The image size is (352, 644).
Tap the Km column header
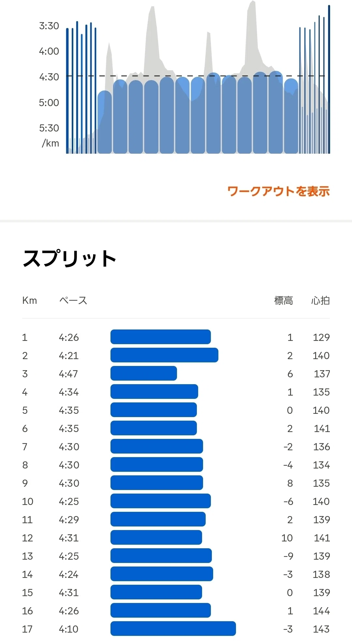coord(30,300)
